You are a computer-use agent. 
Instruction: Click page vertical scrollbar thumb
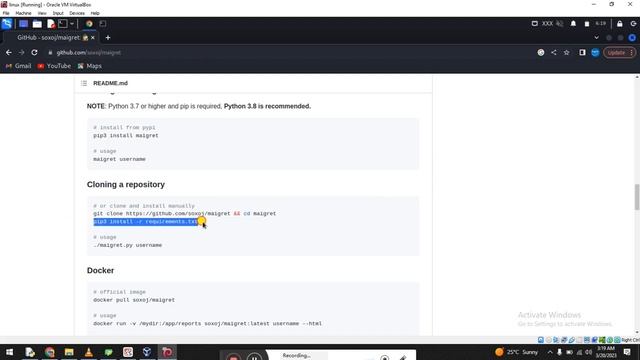click(x=636, y=197)
